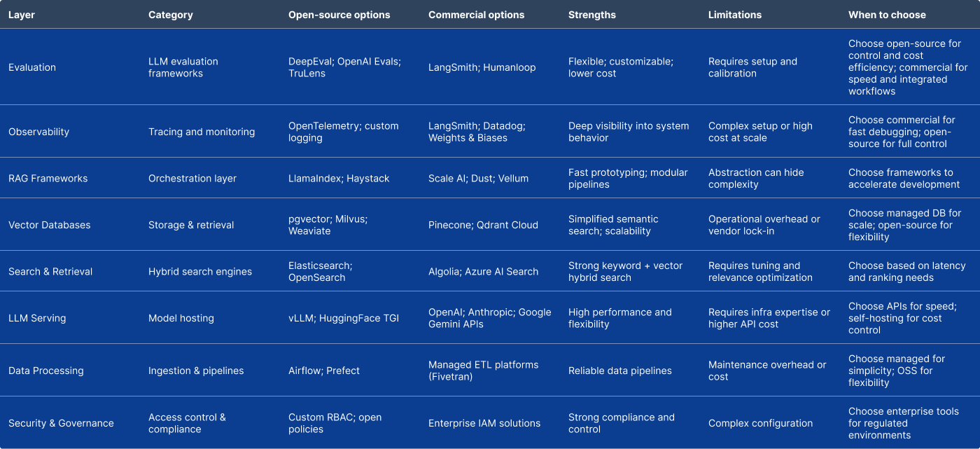Select 'Simplified semantic search; scalability' cell
The height and width of the screenshot is (449, 980).
613,225
